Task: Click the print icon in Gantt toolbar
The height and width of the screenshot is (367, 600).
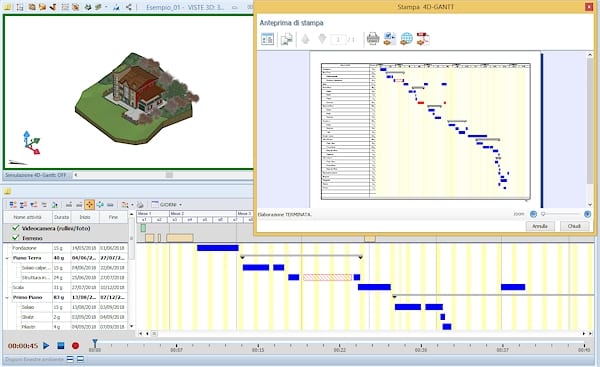Action: pos(140,205)
